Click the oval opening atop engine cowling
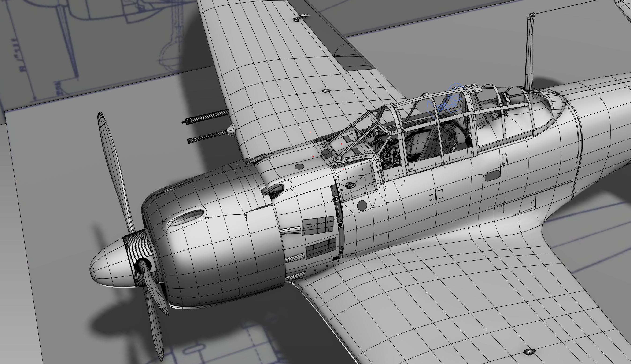Image resolution: width=631 pixels, height=364 pixels. [188, 217]
